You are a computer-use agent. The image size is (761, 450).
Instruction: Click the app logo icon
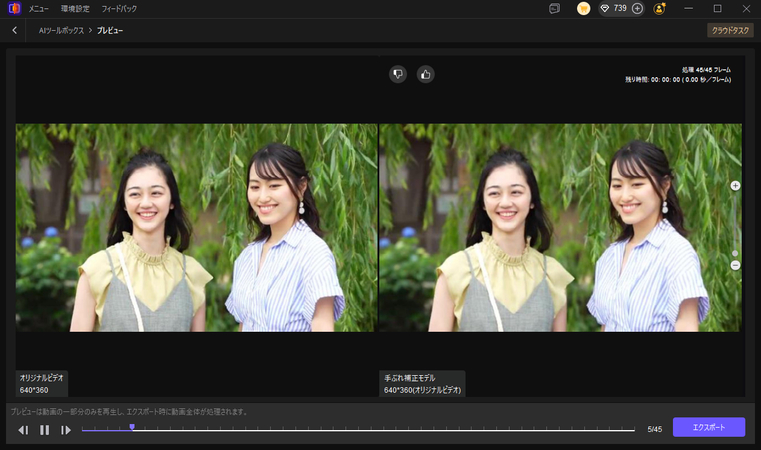[x=15, y=8]
